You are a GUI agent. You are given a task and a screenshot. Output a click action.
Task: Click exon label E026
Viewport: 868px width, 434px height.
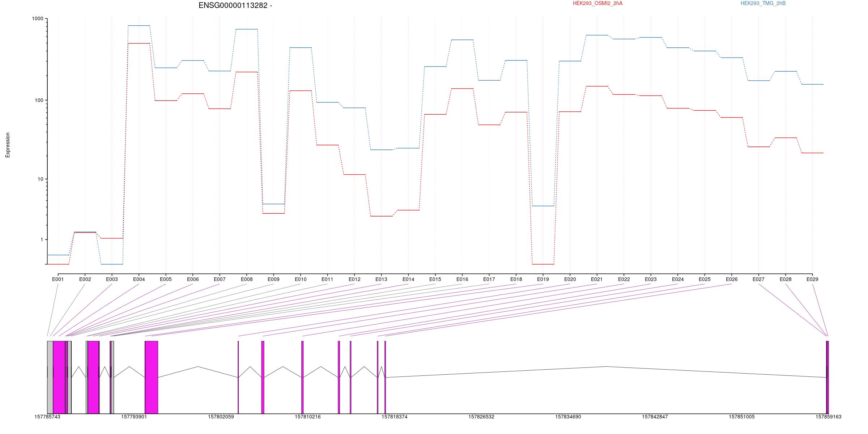click(732, 279)
